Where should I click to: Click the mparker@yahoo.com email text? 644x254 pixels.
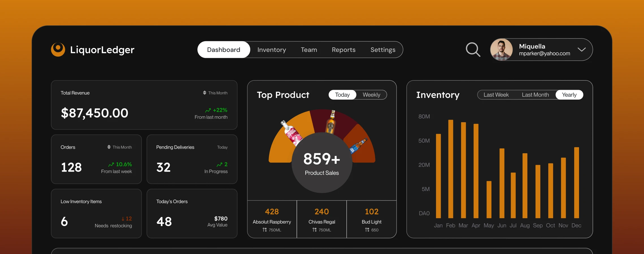coord(545,54)
